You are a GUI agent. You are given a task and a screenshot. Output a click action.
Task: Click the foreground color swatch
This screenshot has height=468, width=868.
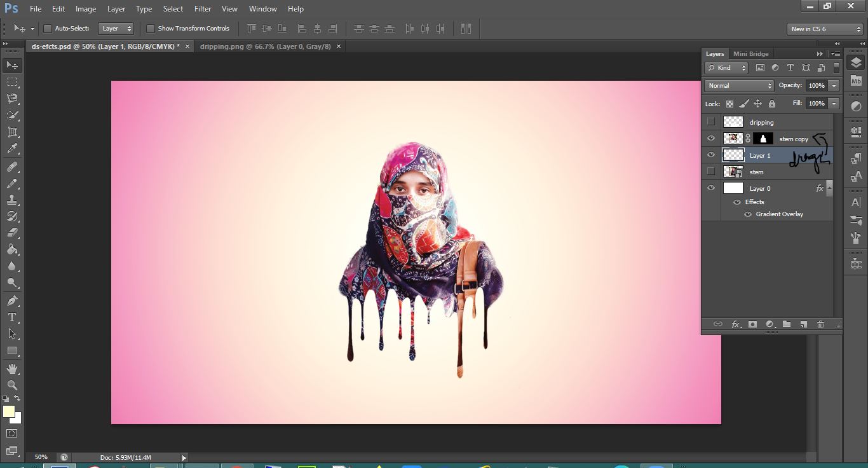[9, 411]
